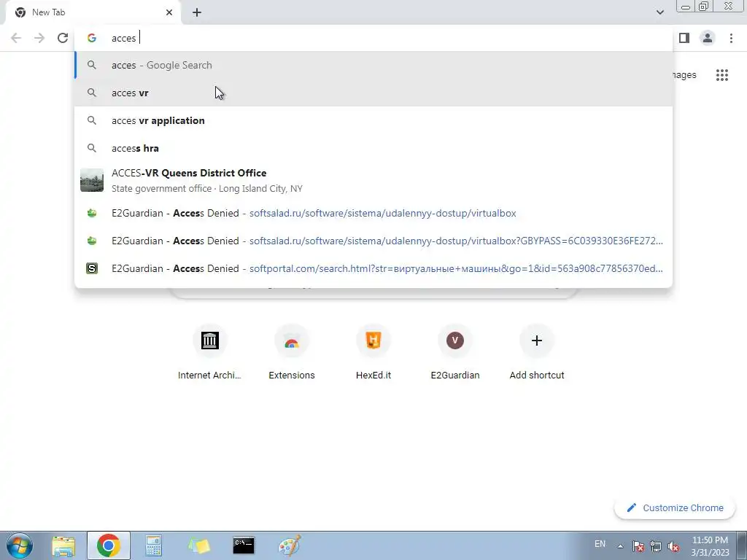Click the Chrome taskbar icon

[x=109, y=545]
